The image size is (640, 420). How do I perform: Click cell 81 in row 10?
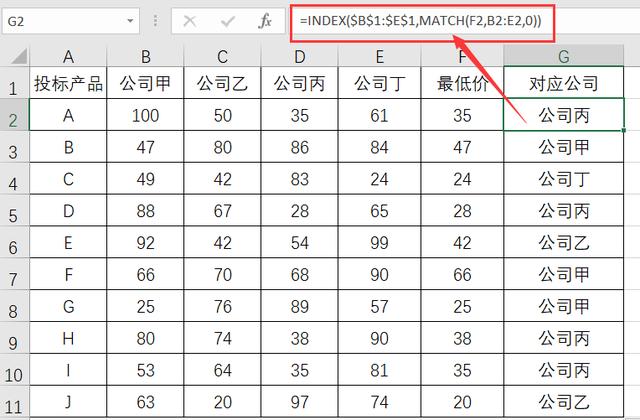(380, 370)
